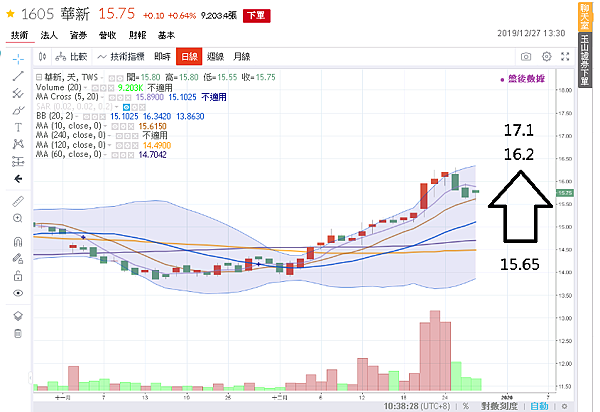Select the trend line drawing tool

[18, 76]
